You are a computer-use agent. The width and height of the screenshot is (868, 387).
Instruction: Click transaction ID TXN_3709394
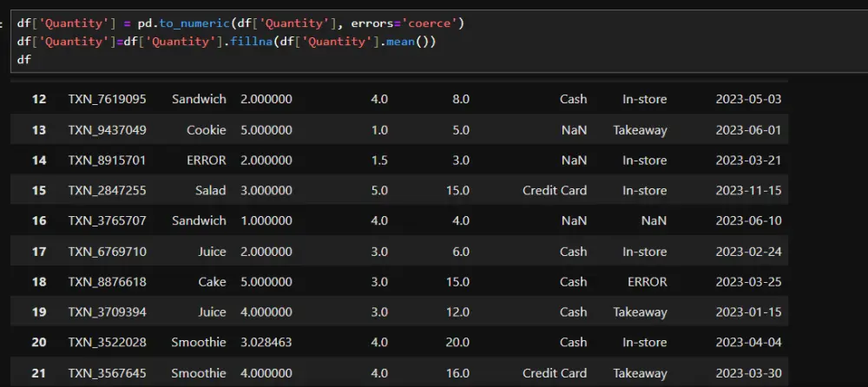click(x=108, y=312)
